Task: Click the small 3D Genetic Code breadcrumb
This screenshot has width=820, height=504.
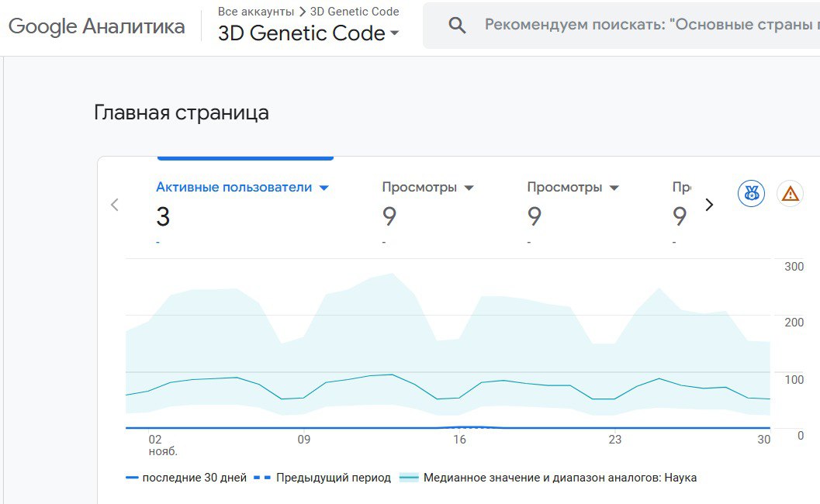Action: pyautogui.click(x=355, y=12)
